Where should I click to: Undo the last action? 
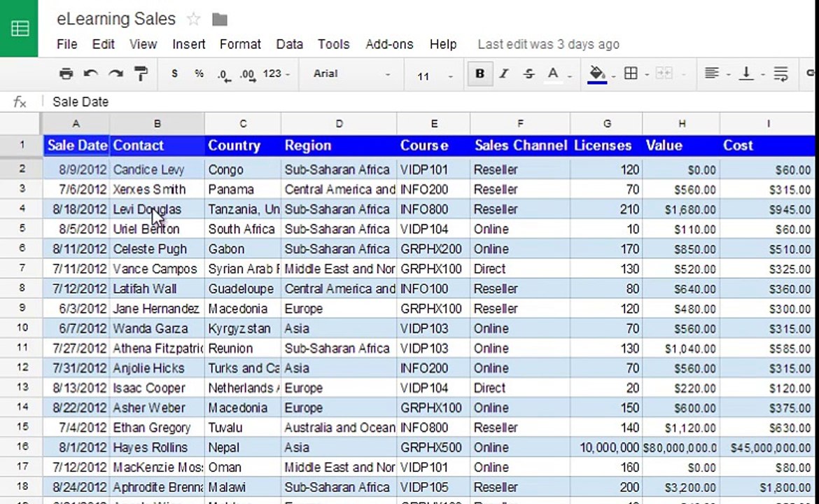91,73
